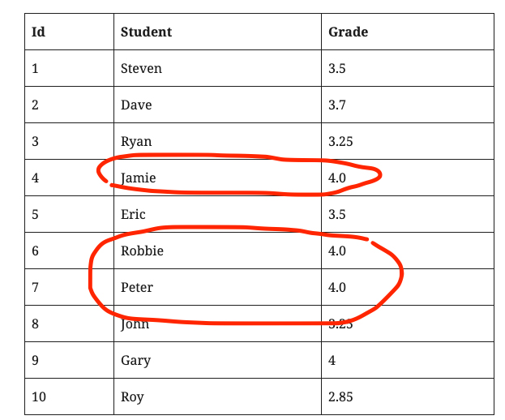Select the circled Jamie cell
This screenshot has height=420, width=505.
coord(217,178)
